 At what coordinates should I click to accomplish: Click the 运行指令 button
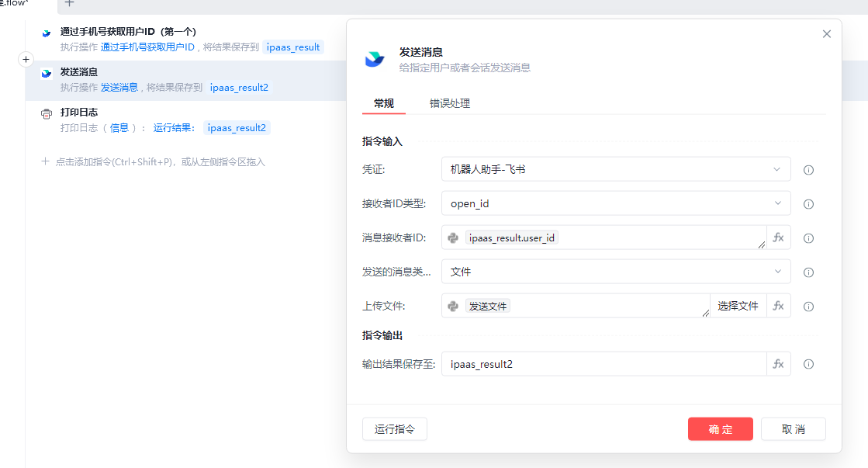pyautogui.click(x=394, y=429)
